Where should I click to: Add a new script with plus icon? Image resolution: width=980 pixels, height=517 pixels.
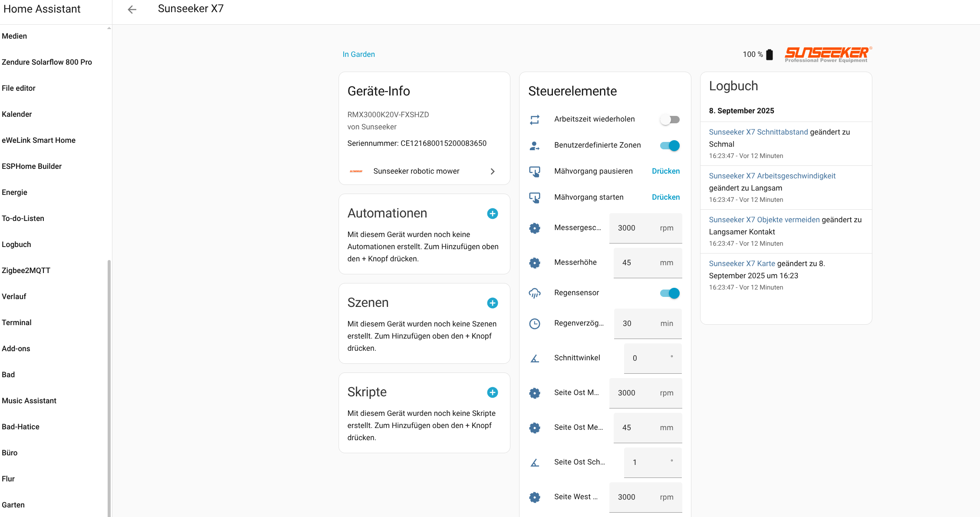point(492,392)
